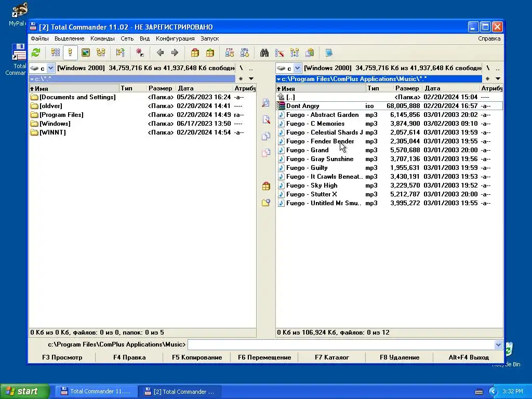
Task: Go forward with the right arrow icon
Action: coord(175,52)
